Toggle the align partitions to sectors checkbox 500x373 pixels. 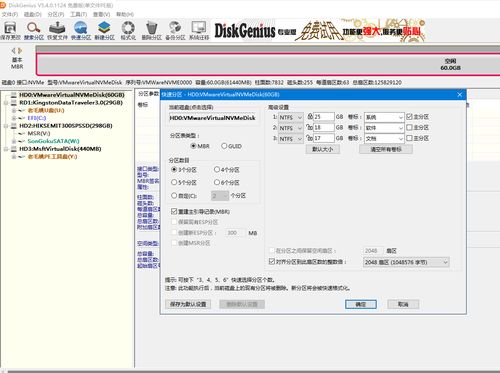(272, 262)
